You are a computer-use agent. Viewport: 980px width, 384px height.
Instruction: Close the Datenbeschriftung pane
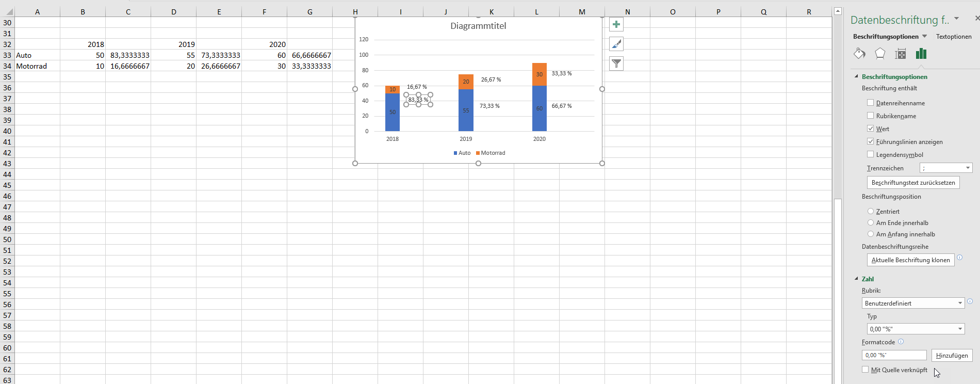(977, 19)
